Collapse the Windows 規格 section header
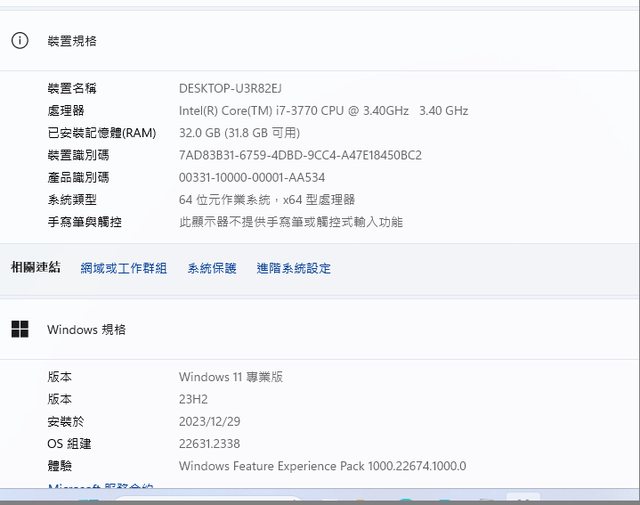 click(320, 329)
